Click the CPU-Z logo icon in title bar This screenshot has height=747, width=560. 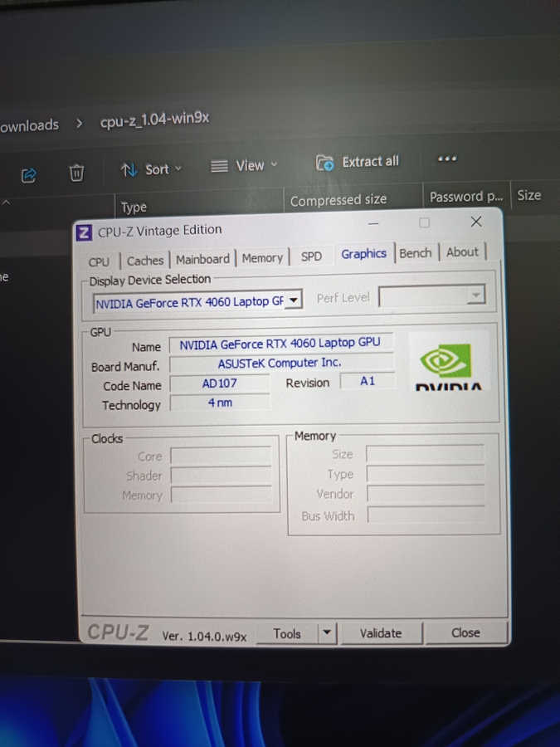point(85,232)
